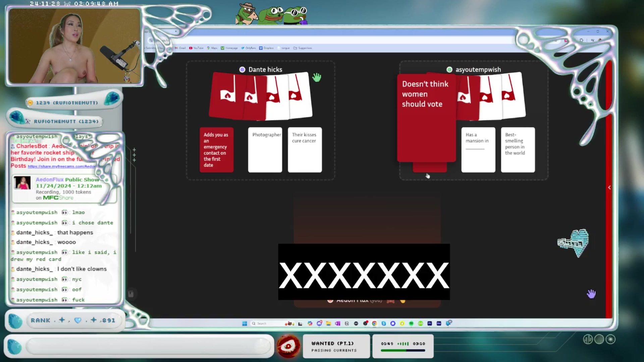This screenshot has height=362, width=644.
Task: Open OneNote from the taskbar
Action: coord(337,323)
